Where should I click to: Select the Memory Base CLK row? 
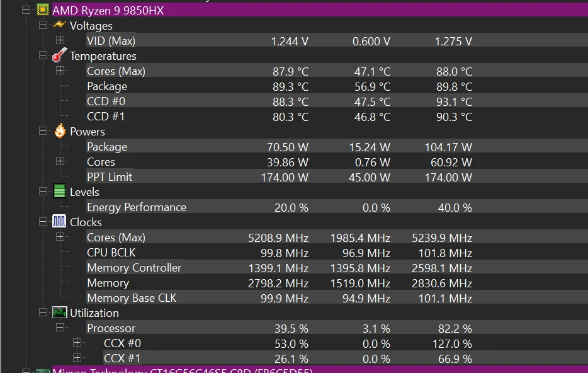click(337, 298)
